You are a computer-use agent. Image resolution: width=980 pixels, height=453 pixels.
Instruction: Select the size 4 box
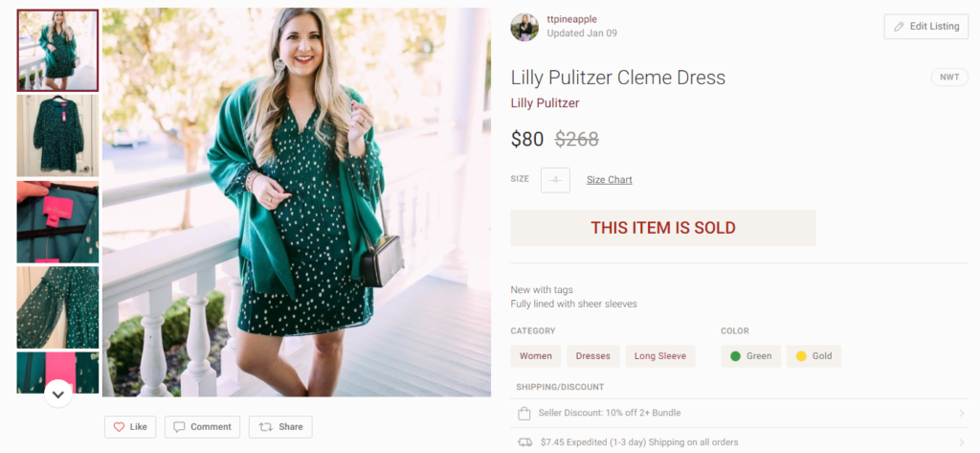pos(555,180)
